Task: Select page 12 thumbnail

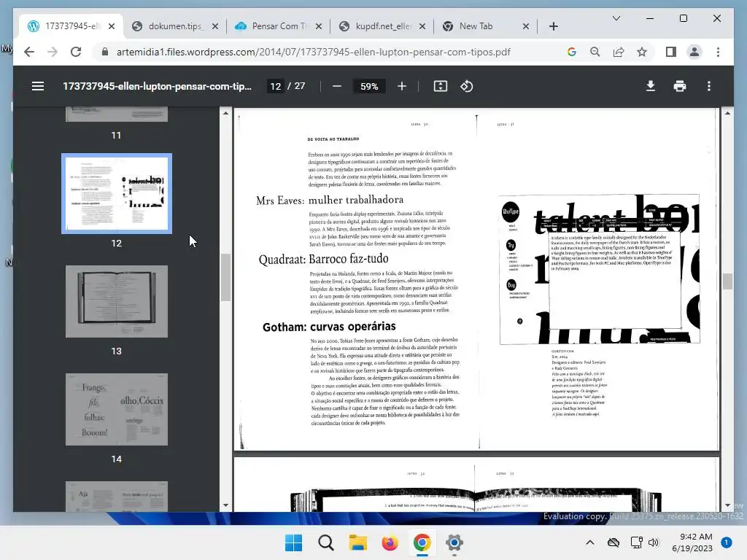Action: tap(116, 193)
